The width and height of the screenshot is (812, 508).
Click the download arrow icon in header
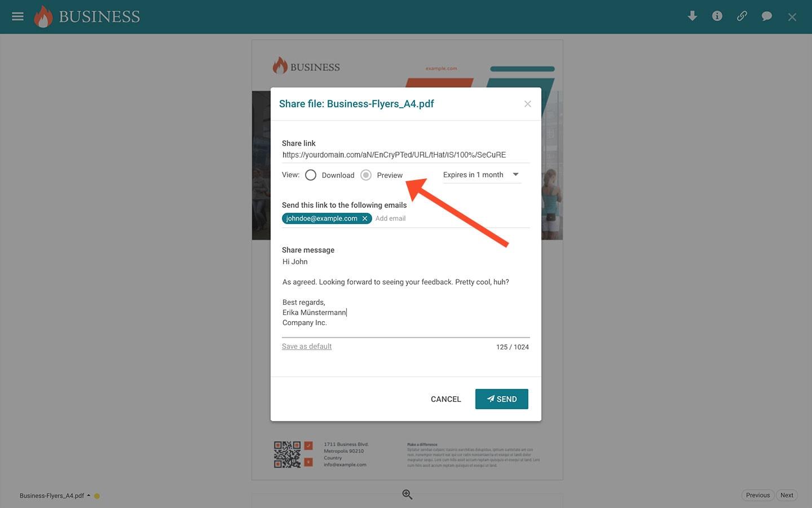pos(692,16)
